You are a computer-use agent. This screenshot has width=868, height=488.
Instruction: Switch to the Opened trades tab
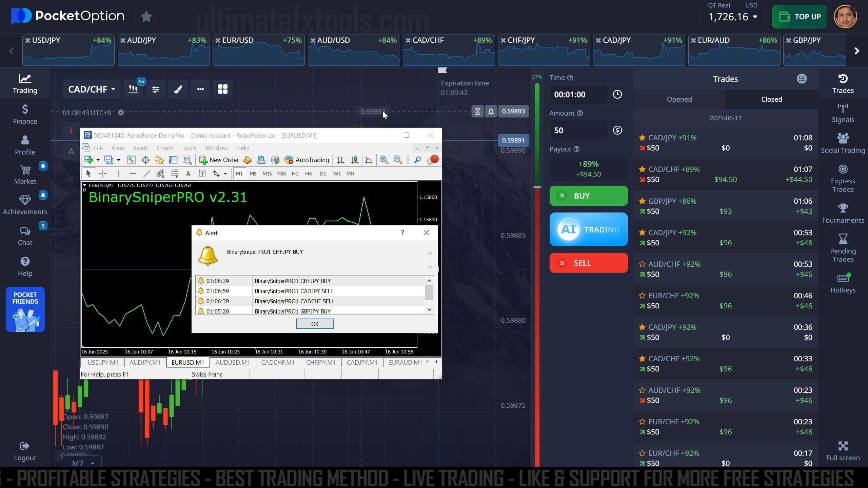(x=679, y=99)
